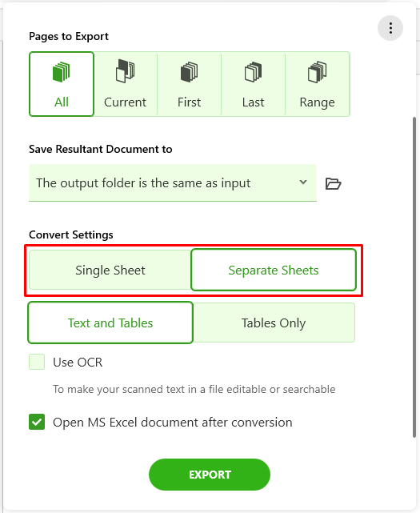Select Text and Tables convert setting
Image resolution: width=420 pixels, height=513 pixels.
[110, 323]
